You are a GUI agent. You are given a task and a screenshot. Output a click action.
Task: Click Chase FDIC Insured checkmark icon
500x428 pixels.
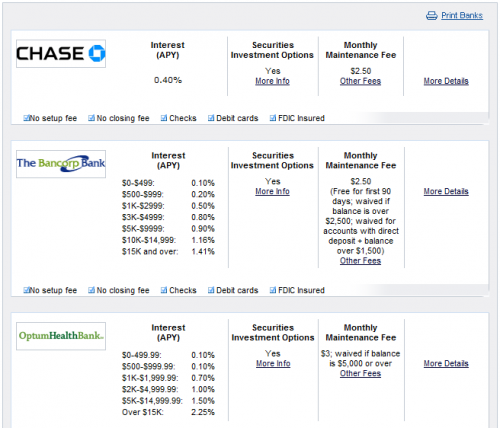[x=273, y=118]
